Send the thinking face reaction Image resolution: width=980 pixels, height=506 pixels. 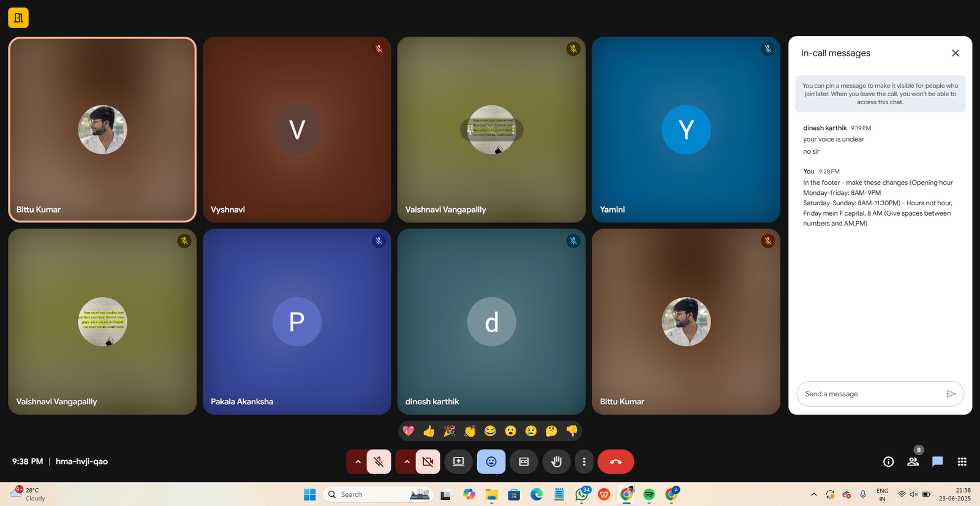coord(551,431)
